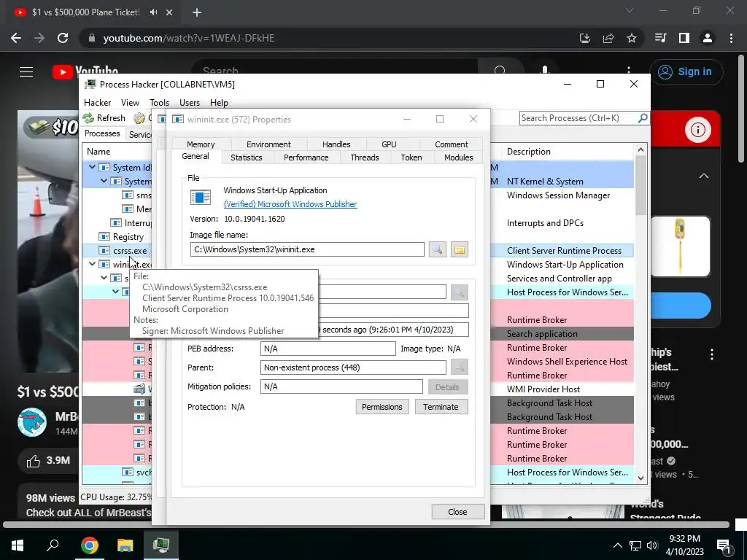Switch to the Modules tab

click(458, 157)
